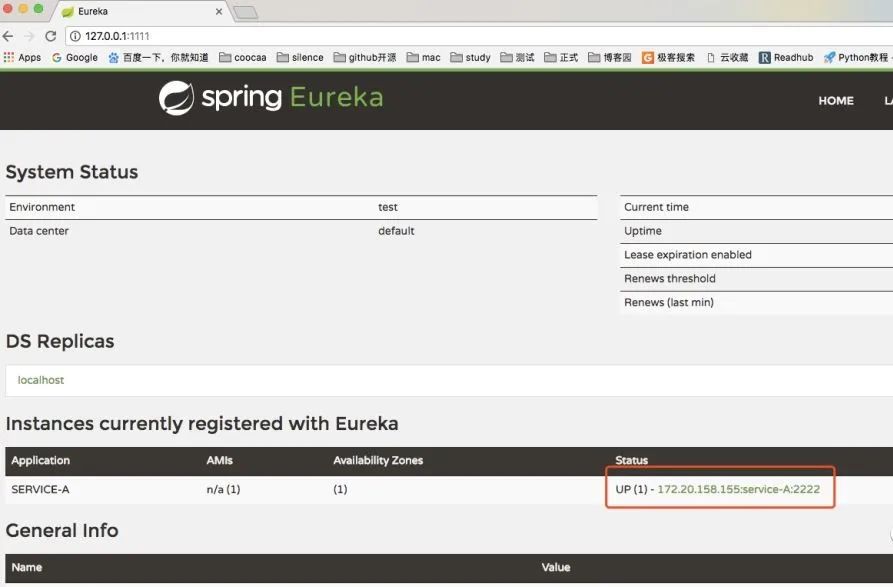This screenshot has height=587, width=893.
Task: Open the 百度一下 bookmark
Action: point(158,58)
